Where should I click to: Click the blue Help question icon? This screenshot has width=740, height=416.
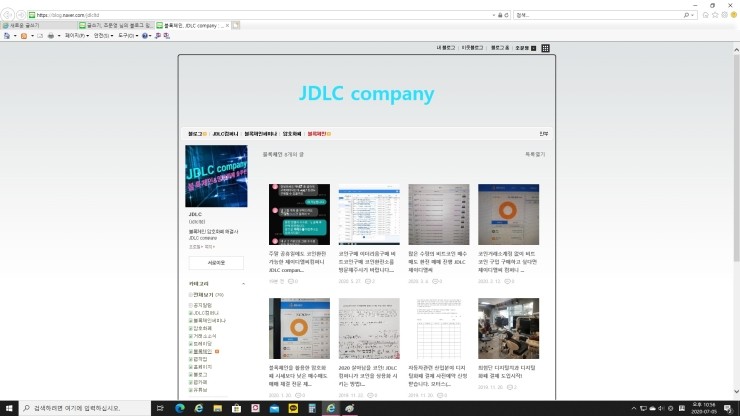(145, 35)
